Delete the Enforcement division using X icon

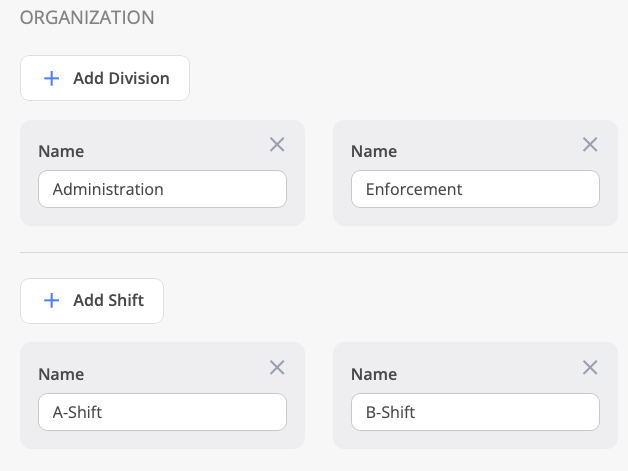(x=590, y=145)
